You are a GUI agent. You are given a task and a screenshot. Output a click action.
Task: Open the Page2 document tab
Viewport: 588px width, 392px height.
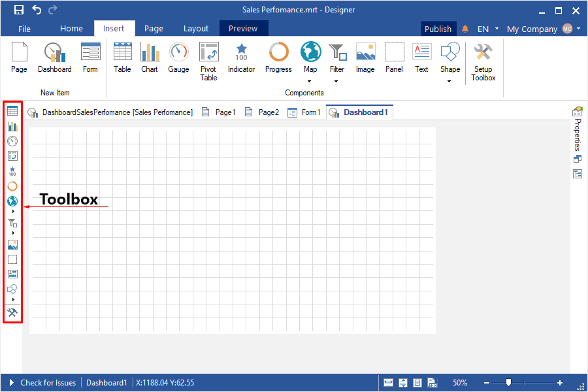[x=262, y=112]
